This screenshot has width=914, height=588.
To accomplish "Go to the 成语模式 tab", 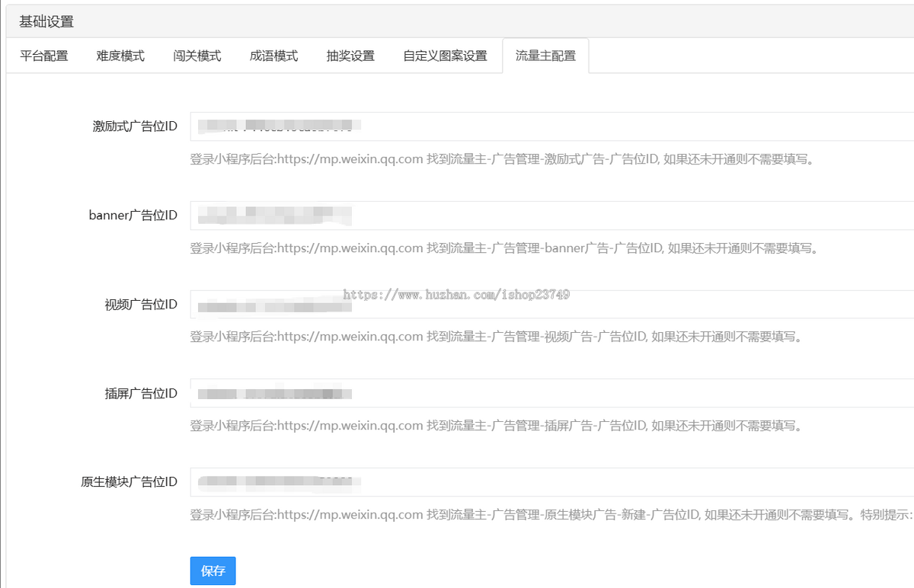I will click(x=273, y=56).
